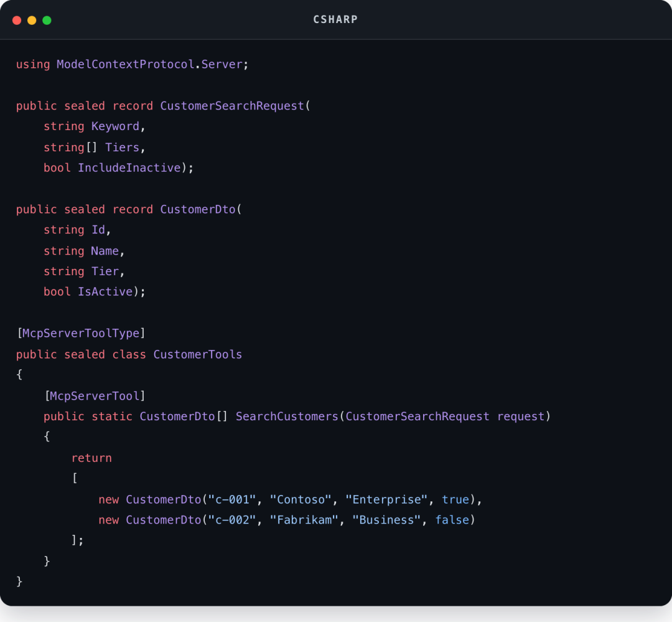Click the 'CustomerDto(' record declaration name

click(x=201, y=209)
